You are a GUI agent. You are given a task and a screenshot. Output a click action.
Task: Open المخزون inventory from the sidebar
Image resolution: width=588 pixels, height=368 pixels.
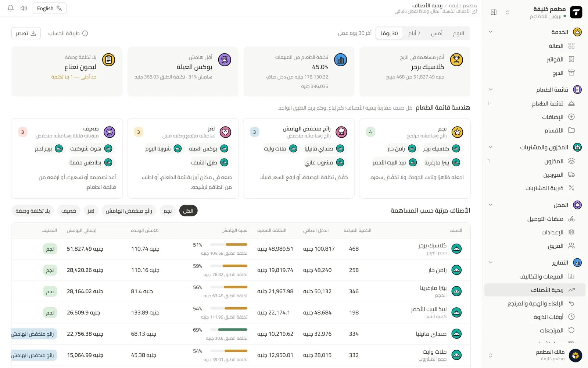point(535,161)
